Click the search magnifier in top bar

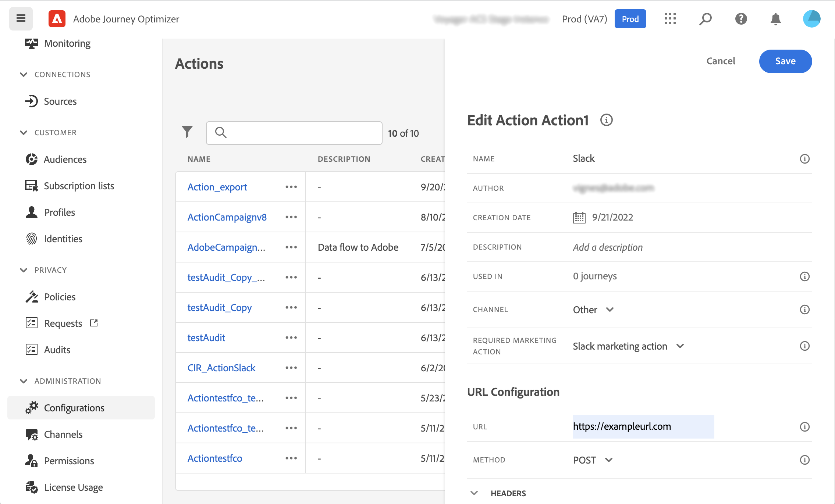(705, 19)
